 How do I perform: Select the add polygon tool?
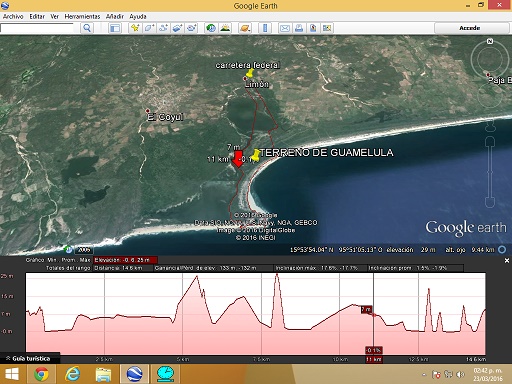click(149, 28)
